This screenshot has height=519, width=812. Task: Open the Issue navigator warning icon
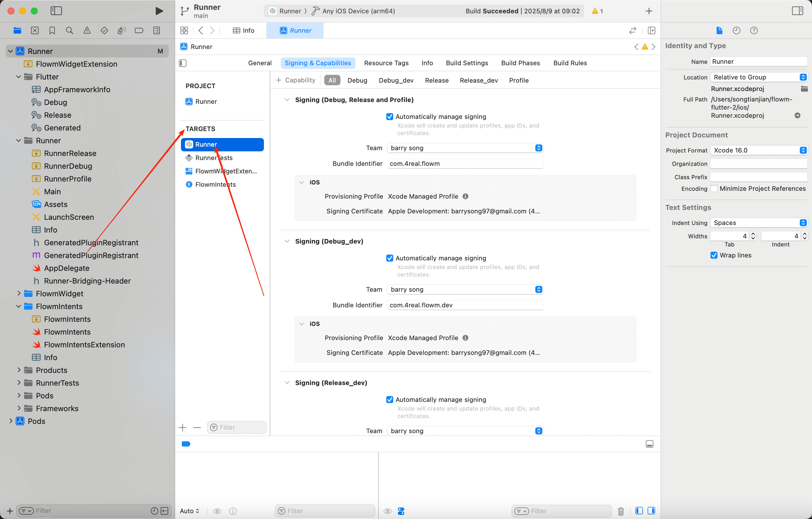click(x=87, y=30)
